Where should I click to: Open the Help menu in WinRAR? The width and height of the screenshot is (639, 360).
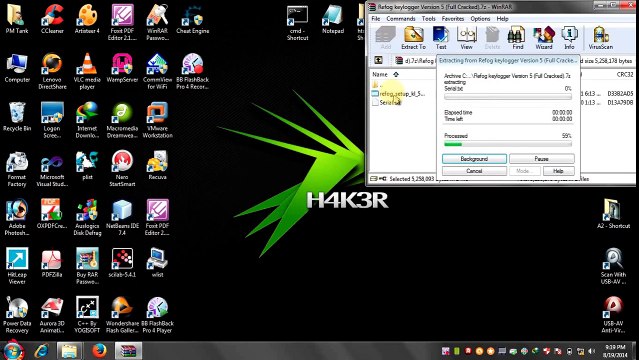[x=502, y=19]
